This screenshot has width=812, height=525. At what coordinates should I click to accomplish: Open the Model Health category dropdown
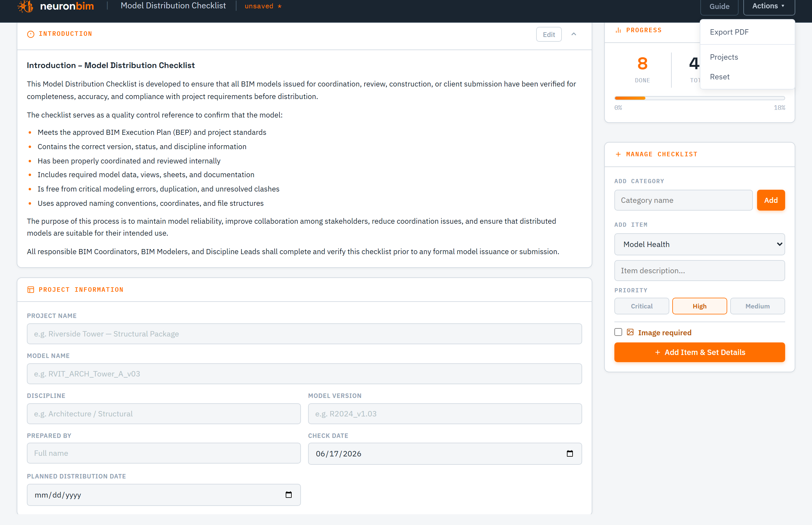point(699,244)
